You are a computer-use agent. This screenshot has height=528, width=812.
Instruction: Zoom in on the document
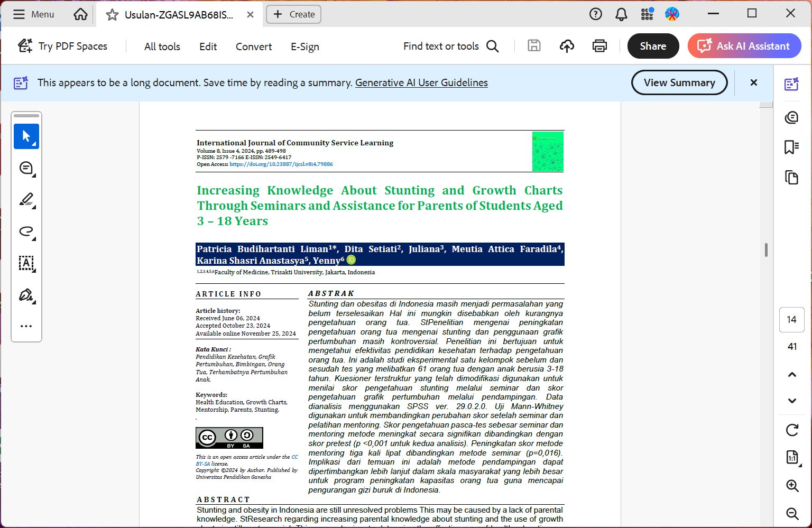pos(792,486)
